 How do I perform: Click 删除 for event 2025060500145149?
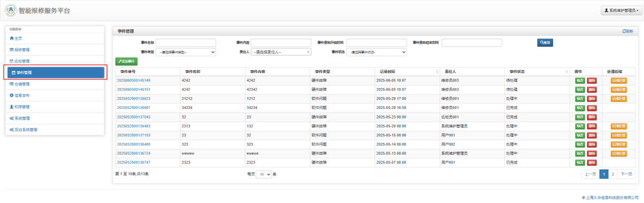592,80
